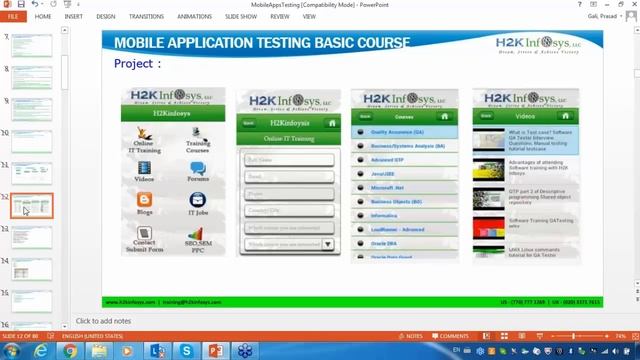Switch to Normal view icon
Image resolution: width=640 pixels, height=360 pixels.
486,336
